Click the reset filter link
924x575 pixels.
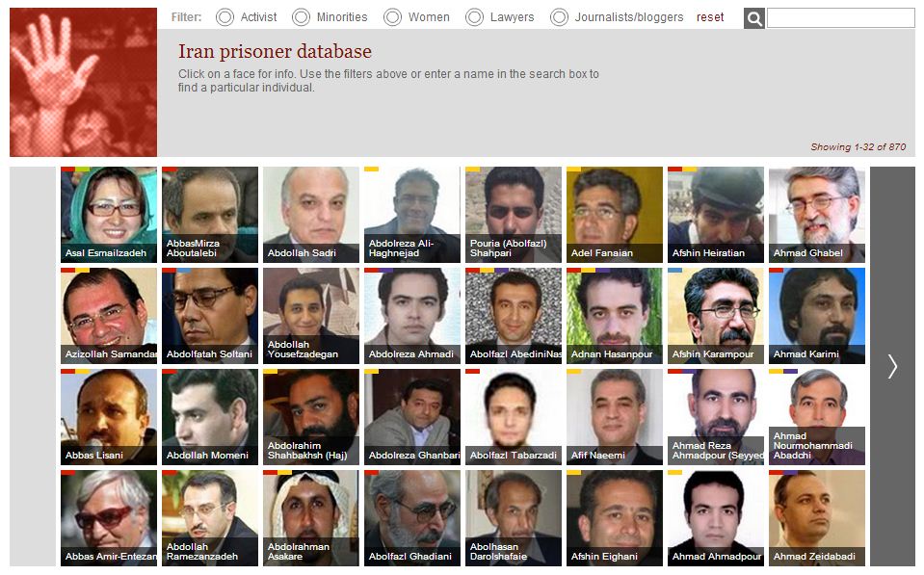click(710, 17)
